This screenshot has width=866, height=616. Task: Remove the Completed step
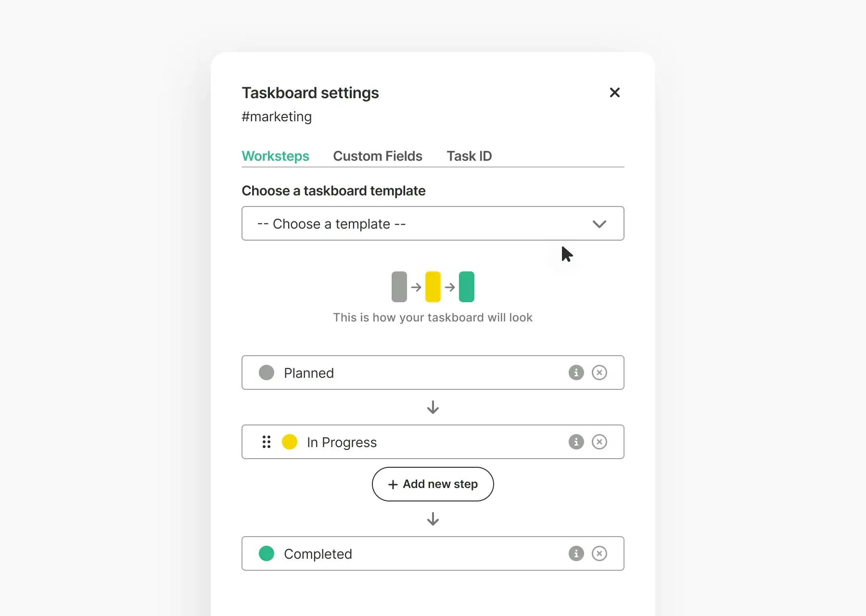point(599,553)
